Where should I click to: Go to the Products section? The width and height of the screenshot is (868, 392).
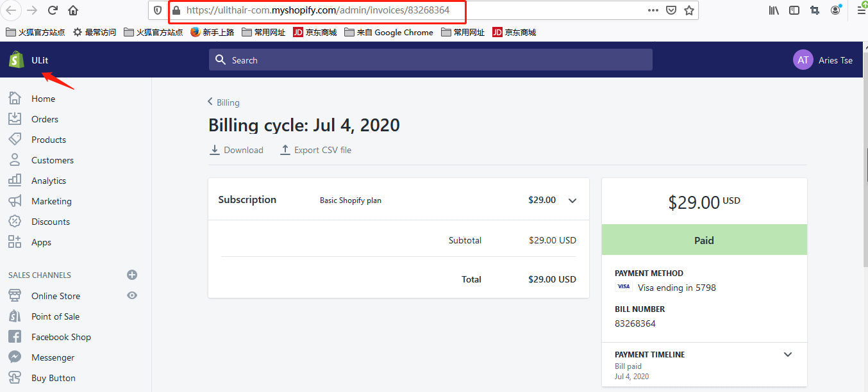pos(48,140)
